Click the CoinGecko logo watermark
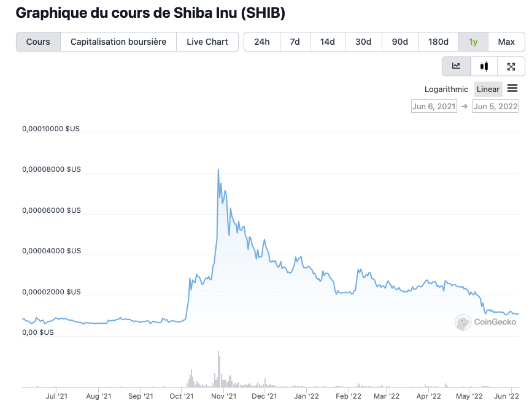The height and width of the screenshot is (406, 532). tap(487, 322)
